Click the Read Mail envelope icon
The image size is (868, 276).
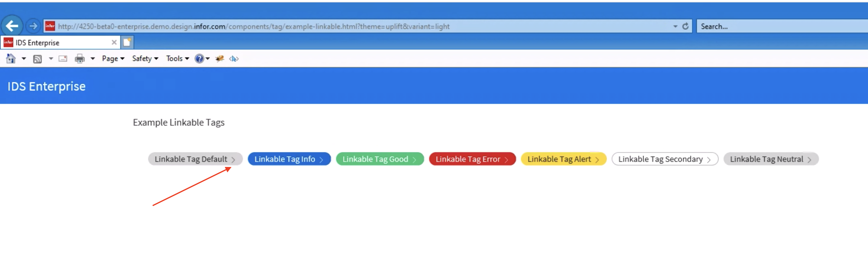coord(63,59)
